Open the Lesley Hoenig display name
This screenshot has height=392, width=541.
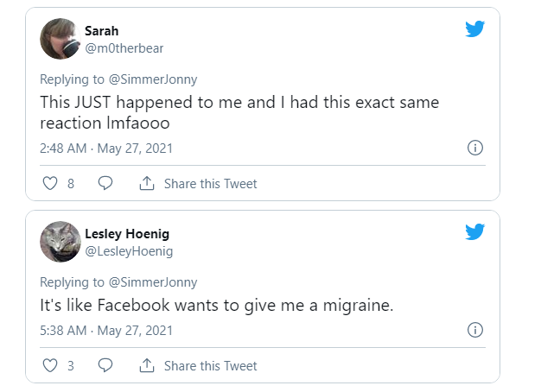coord(128,234)
